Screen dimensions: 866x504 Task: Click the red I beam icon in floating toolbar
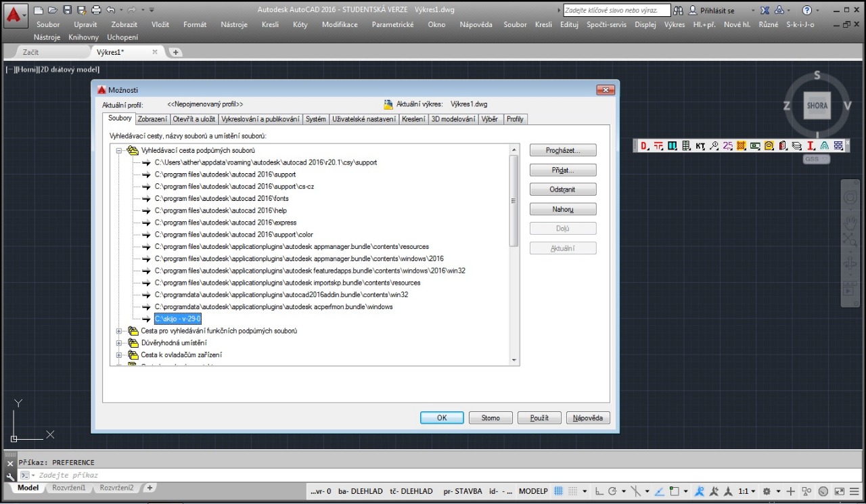pos(811,145)
